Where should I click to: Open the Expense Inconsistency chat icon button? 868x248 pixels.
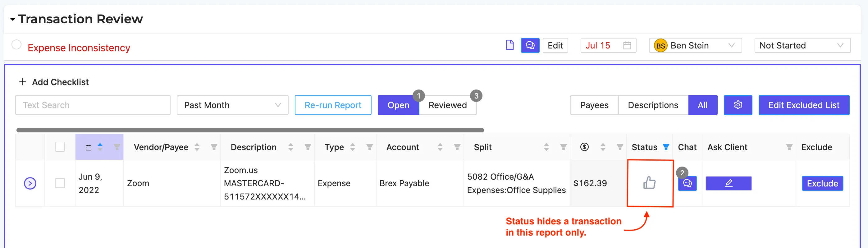point(530,45)
